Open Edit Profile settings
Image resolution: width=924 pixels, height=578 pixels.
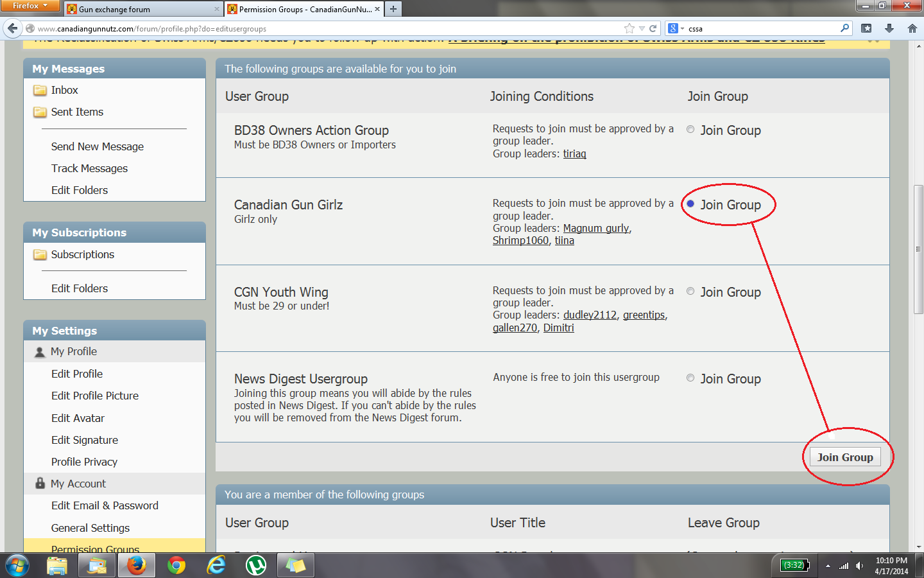[x=77, y=374]
